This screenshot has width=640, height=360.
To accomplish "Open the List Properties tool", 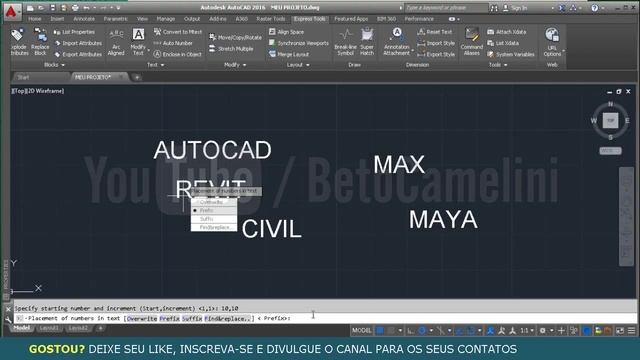I will [x=74, y=32].
